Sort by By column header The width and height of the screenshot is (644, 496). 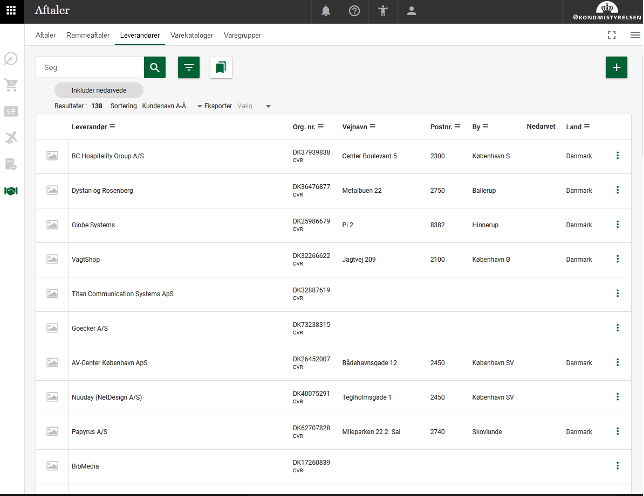(x=480, y=126)
